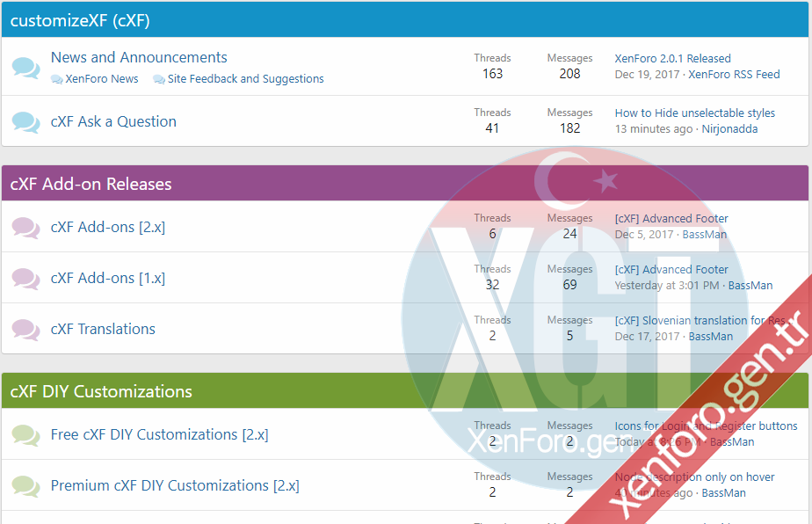The width and height of the screenshot is (812, 524).
Task: Click the 'Dec 17, 2017' post date
Action: click(647, 336)
